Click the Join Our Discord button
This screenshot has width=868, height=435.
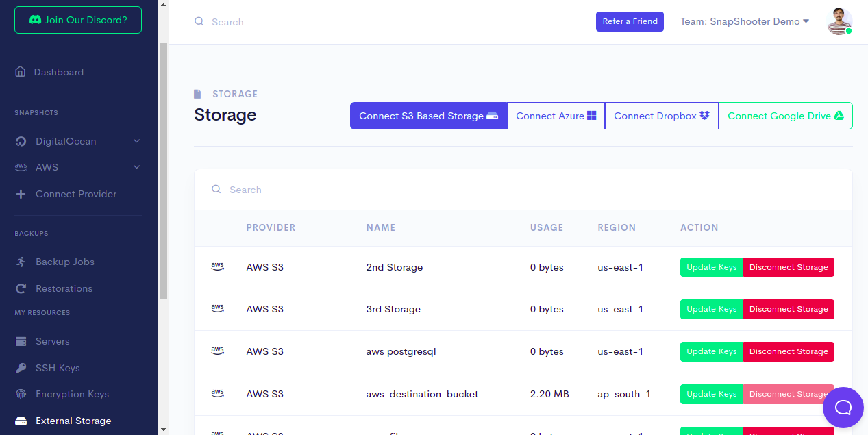coord(78,20)
